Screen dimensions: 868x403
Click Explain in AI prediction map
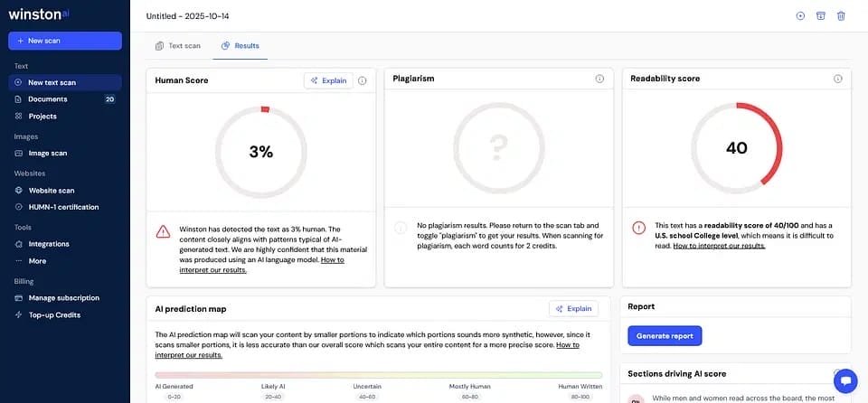coord(573,308)
